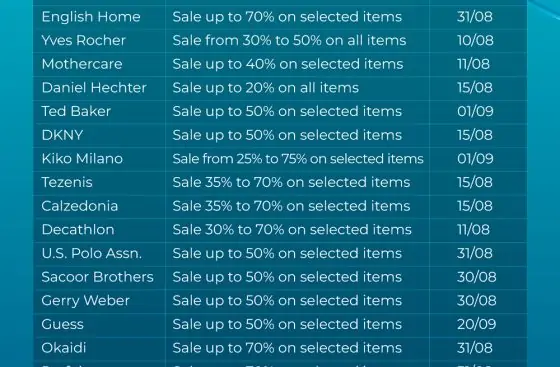Click the Gerry Weber brand name
560x367 pixels.
pyautogui.click(x=85, y=301)
